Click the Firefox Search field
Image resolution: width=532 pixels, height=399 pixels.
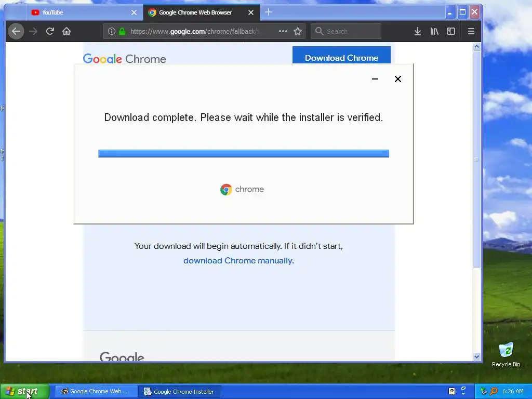[346, 31]
